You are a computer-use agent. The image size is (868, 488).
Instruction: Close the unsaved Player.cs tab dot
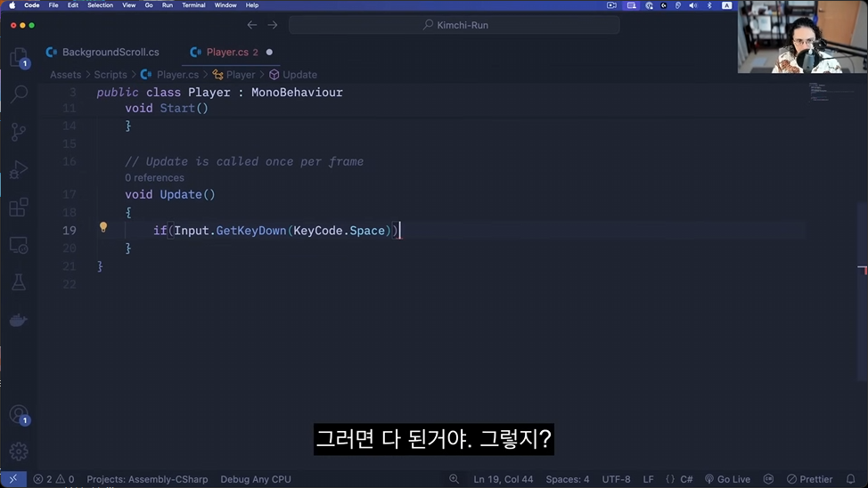pyautogui.click(x=270, y=52)
